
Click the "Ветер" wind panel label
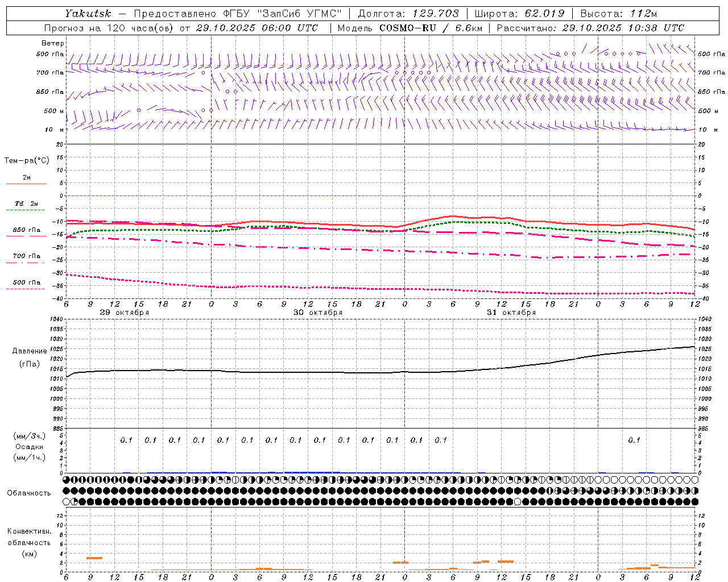(x=53, y=43)
